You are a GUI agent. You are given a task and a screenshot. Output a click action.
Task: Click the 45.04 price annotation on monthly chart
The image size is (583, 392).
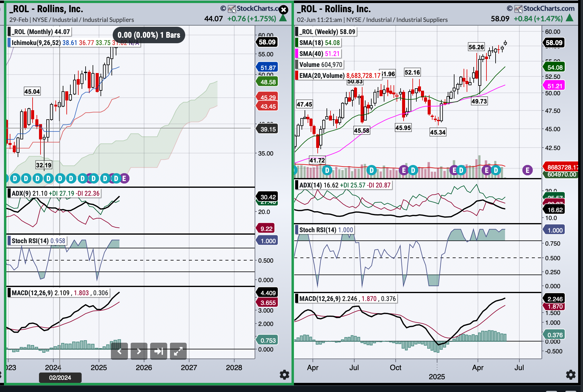tap(32, 92)
